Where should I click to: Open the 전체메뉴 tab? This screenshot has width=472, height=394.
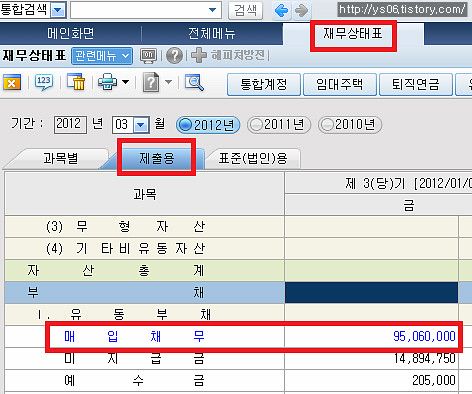point(212,34)
